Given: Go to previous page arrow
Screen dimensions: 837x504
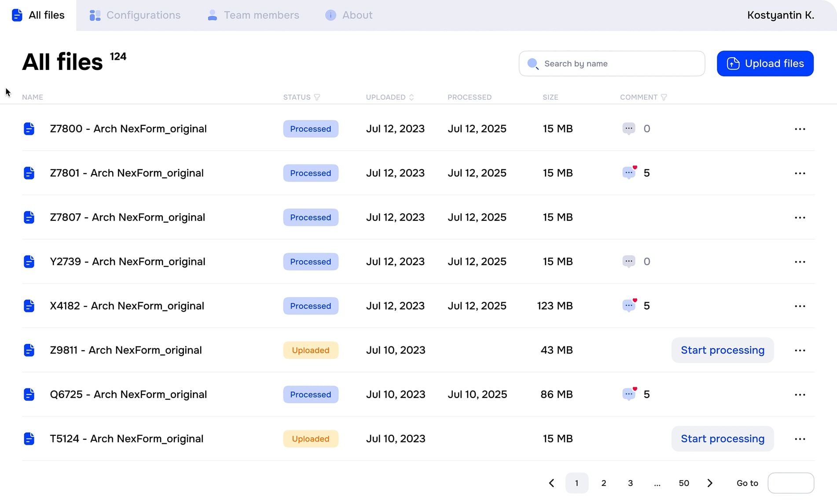Looking at the screenshot, I should 551,483.
